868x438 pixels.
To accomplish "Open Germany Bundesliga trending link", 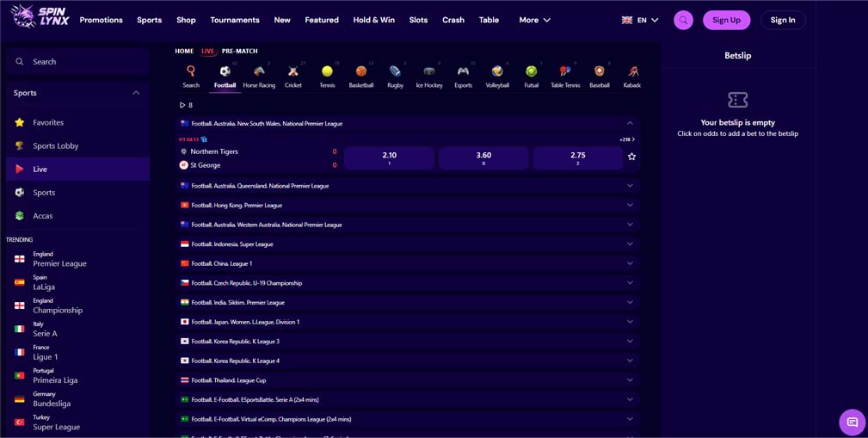I will (43, 399).
